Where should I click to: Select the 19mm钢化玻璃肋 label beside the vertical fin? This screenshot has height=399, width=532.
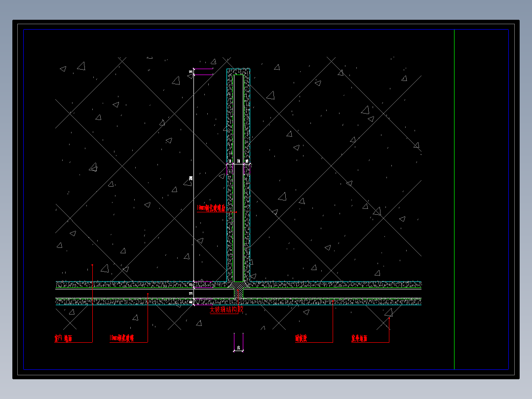[211, 208]
